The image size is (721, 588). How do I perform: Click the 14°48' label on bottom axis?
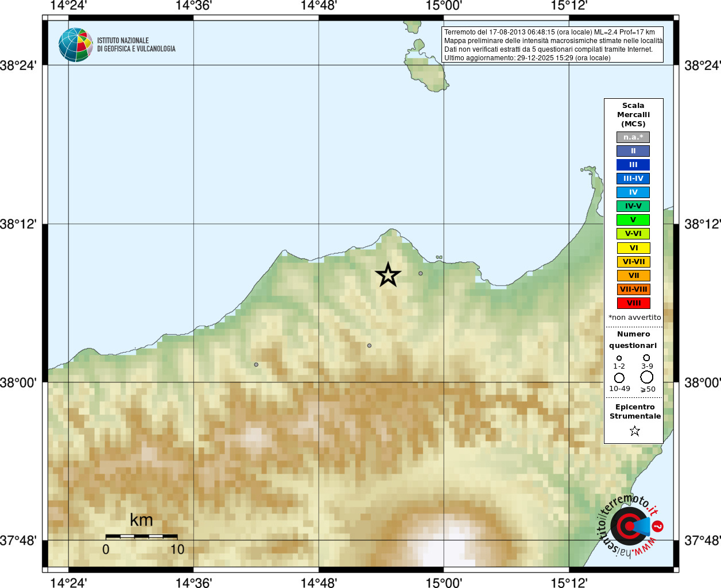[x=319, y=582]
